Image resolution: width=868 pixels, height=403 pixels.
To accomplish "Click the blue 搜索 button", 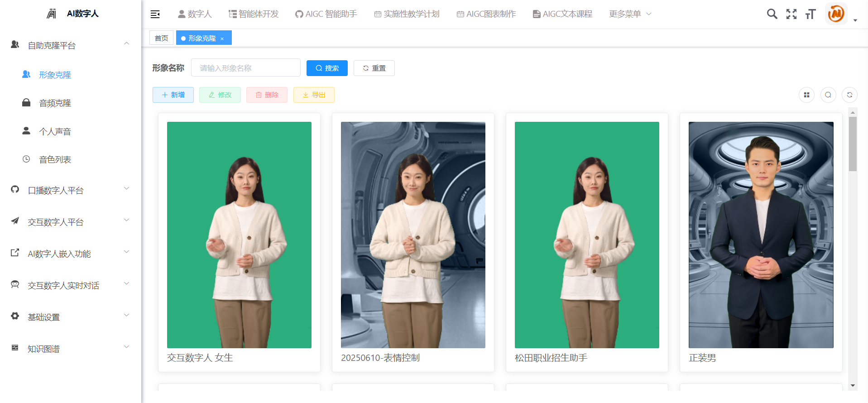I will pyautogui.click(x=327, y=68).
